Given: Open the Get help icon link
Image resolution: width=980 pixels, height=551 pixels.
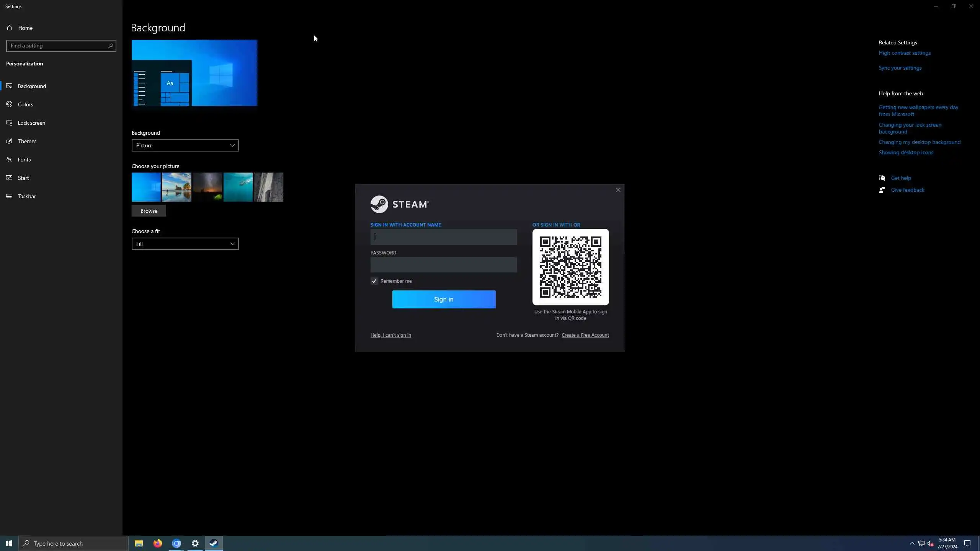Looking at the screenshot, I should point(882,178).
